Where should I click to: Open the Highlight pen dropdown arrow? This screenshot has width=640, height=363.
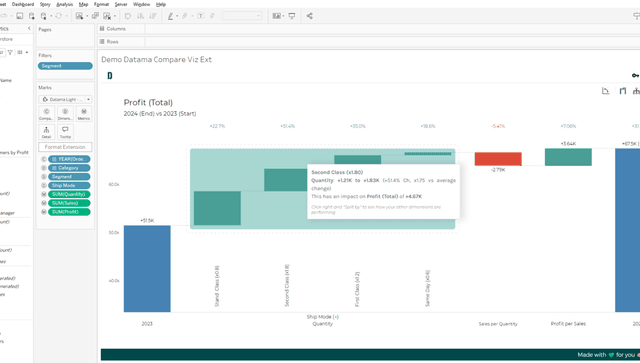point(177,16)
